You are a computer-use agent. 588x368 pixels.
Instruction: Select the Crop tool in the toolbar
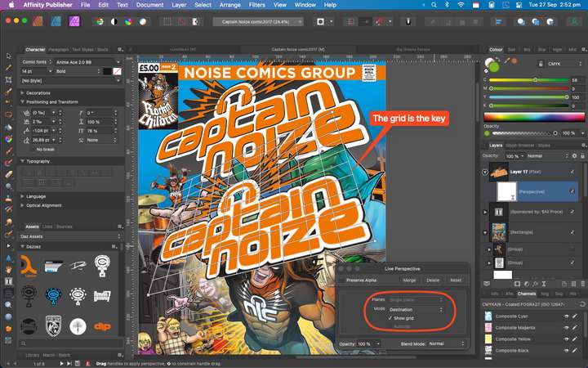tap(9, 79)
